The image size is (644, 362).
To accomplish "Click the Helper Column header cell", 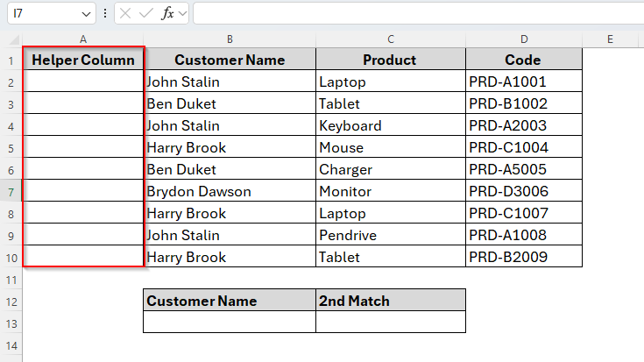I will [83, 60].
